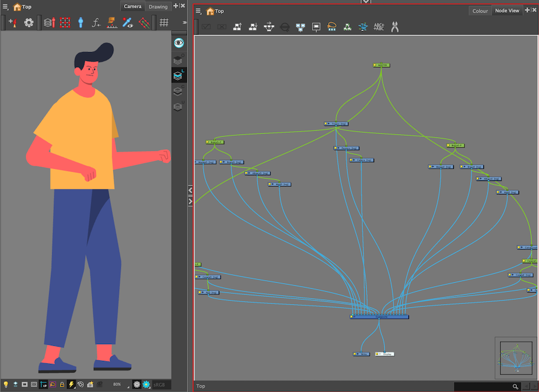This screenshot has height=392, width=539.
Task: Switch to the Drawing tab
Action: click(157, 7)
